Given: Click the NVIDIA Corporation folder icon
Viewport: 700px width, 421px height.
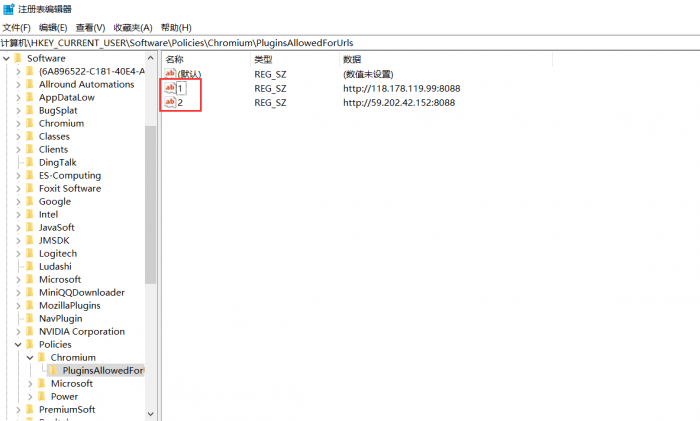Looking at the screenshot, I should [30, 331].
